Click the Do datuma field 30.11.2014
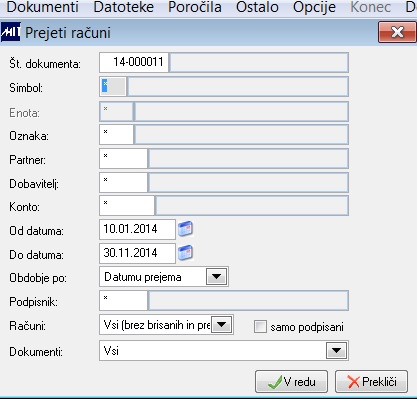 [137, 253]
